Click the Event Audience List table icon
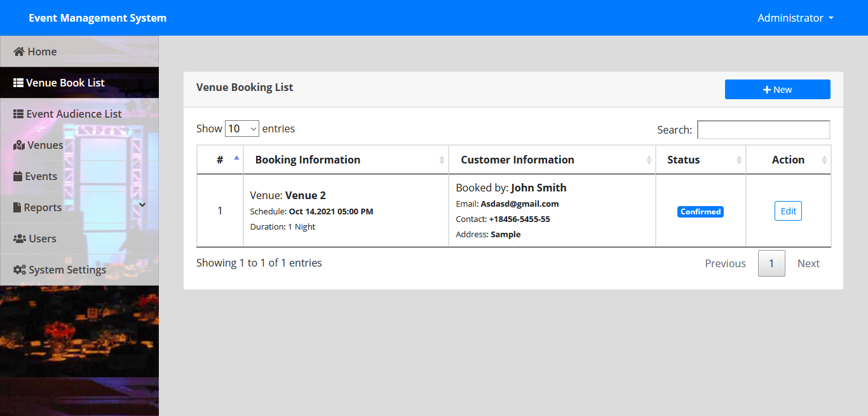Screen dimensions: 868x416 click(18, 114)
